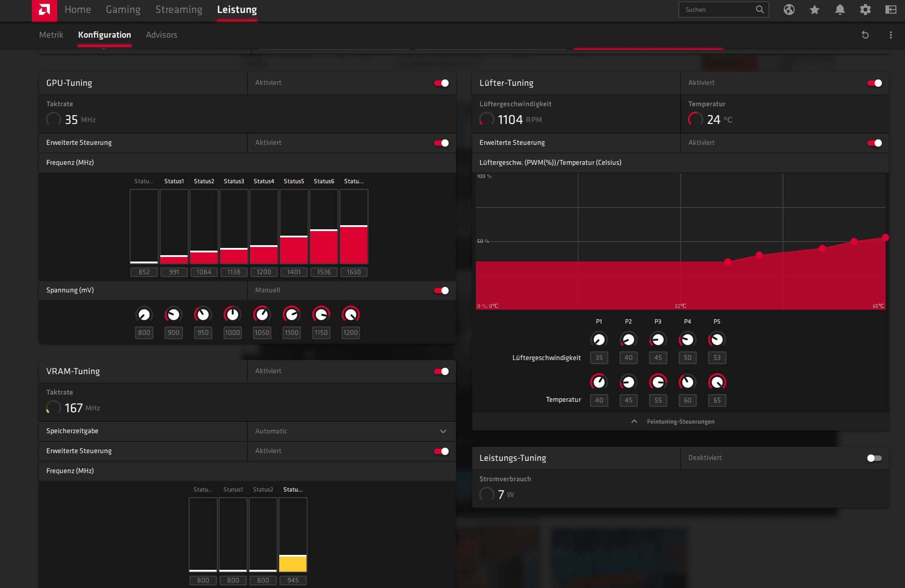Enable the Leistungs-Tuning toggle
905x588 pixels.
[874, 458]
